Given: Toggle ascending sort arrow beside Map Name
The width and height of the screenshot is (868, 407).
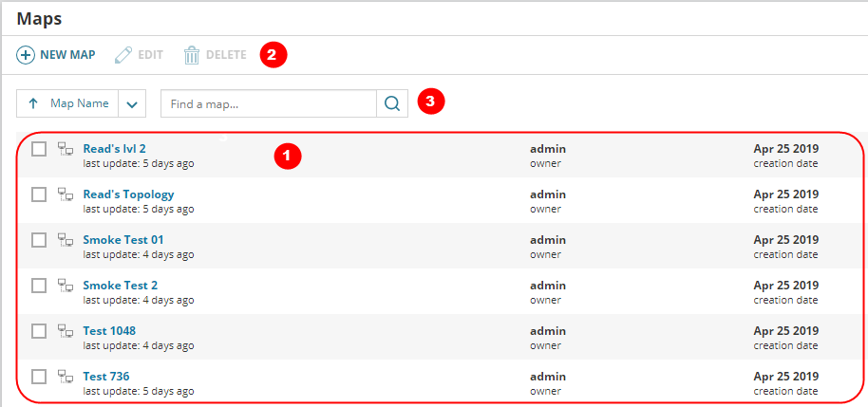Looking at the screenshot, I should pyautogui.click(x=33, y=103).
